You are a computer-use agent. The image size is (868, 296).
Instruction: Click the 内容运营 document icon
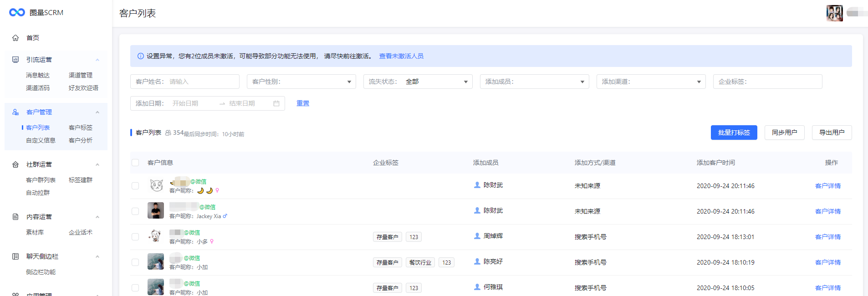tap(15, 217)
